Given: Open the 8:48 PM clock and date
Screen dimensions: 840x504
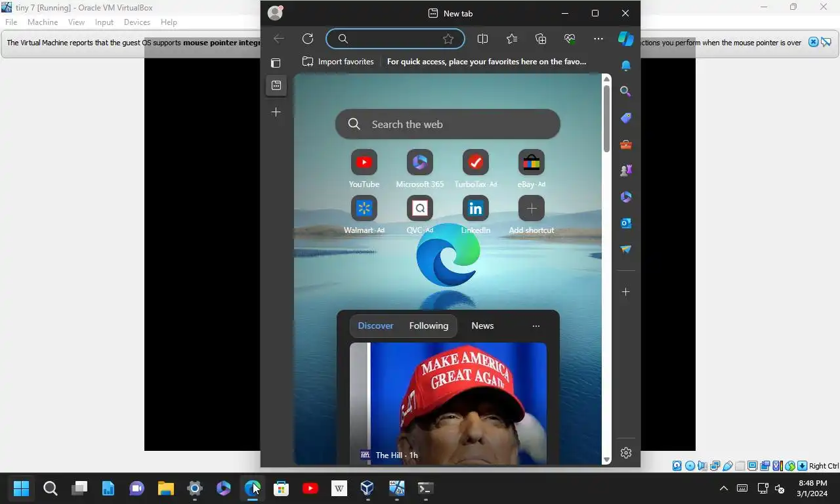Looking at the screenshot, I should 812,488.
